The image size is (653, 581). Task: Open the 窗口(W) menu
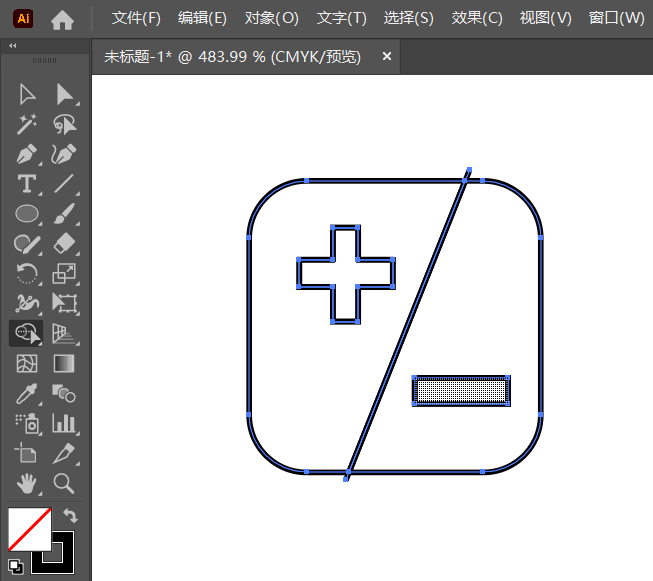tap(616, 18)
